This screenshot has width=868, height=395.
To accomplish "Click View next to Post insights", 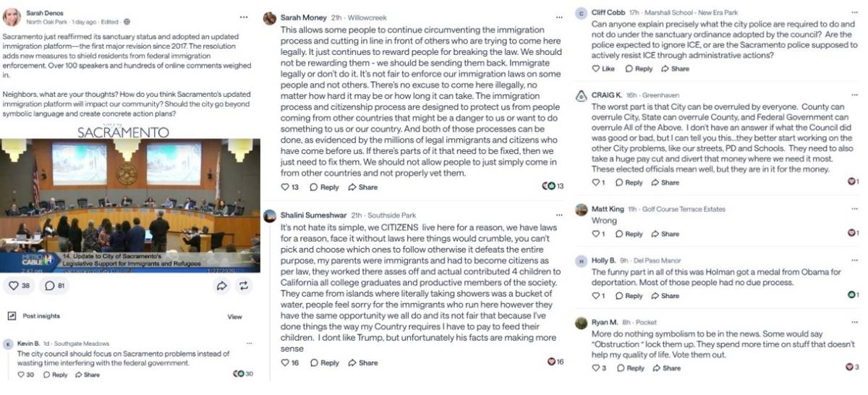I will click(x=235, y=317).
